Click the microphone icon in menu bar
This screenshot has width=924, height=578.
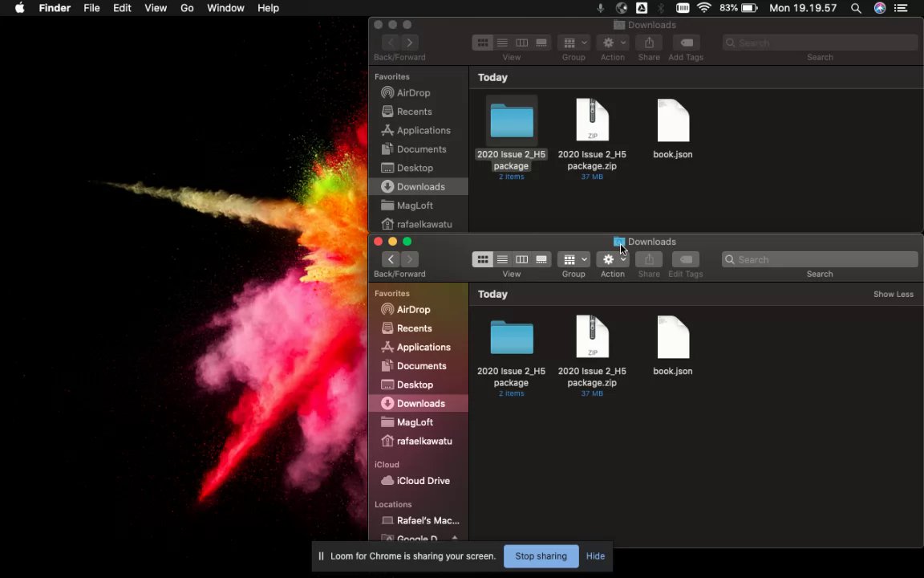pos(600,8)
